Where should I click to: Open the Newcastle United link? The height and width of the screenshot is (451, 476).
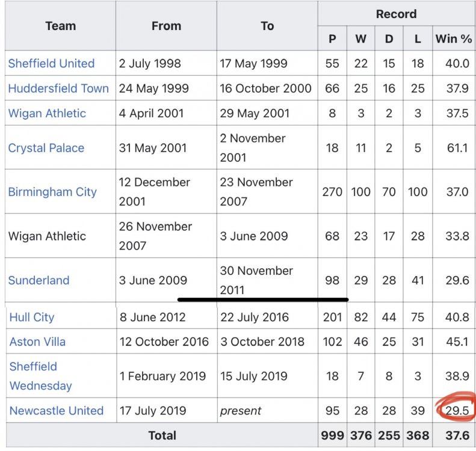click(x=57, y=411)
